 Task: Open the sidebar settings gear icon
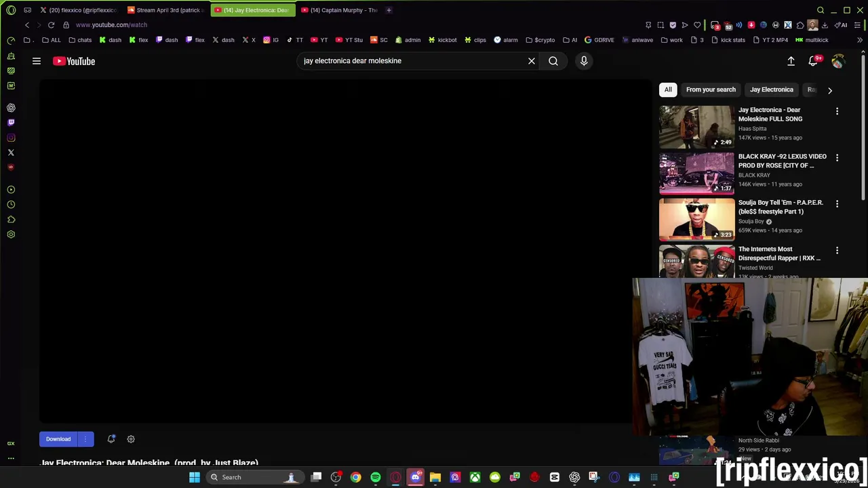coord(11,235)
